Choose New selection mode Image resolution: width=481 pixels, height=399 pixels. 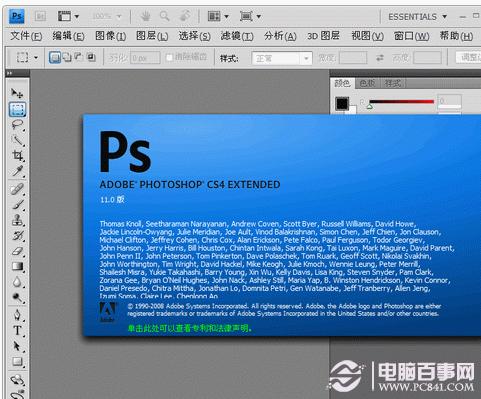tap(55, 57)
